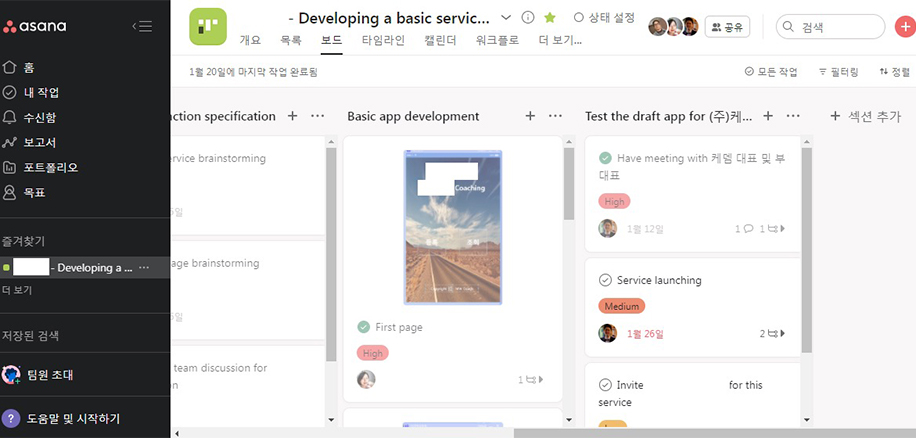The image size is (916, 438).
Task: Open the 더 보기... tab overflow menu
Action: coord(560,40)
